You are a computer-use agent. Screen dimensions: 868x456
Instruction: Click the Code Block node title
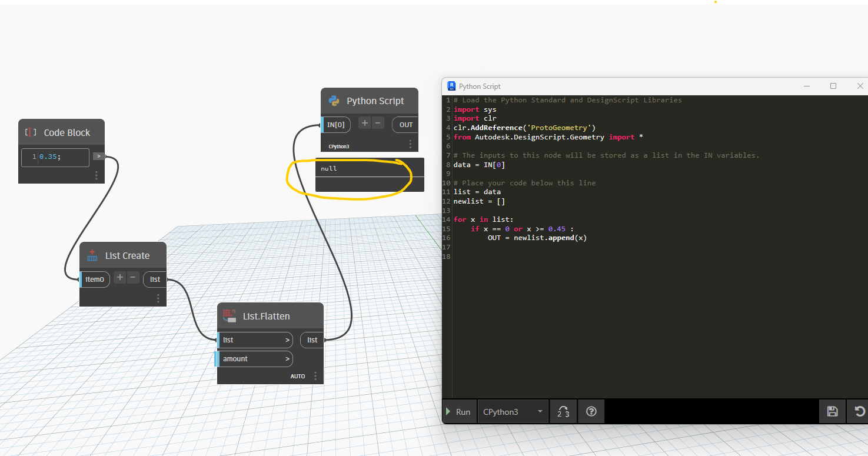coord(67,133)
